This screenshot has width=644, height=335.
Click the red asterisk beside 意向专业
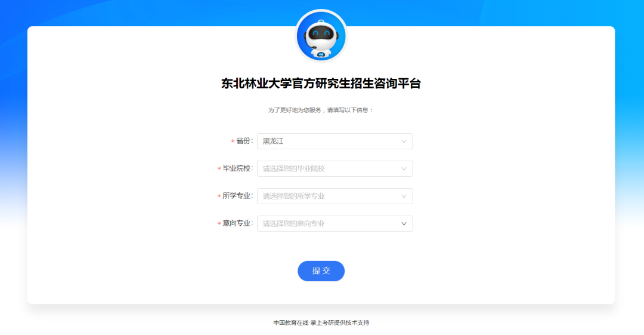point(219,224)
